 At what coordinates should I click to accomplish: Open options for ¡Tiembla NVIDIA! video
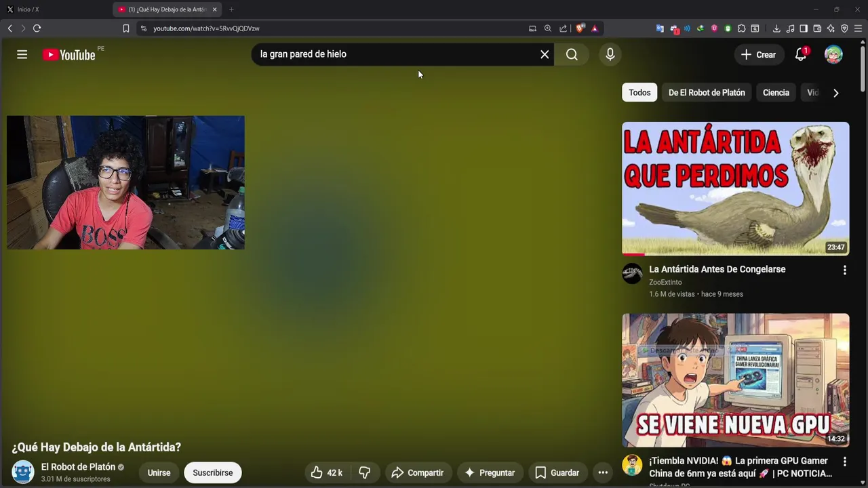(x=844, y=462)
